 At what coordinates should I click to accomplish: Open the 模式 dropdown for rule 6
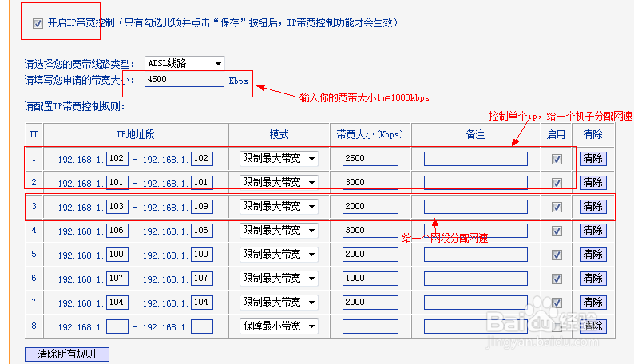pos(279,279)
